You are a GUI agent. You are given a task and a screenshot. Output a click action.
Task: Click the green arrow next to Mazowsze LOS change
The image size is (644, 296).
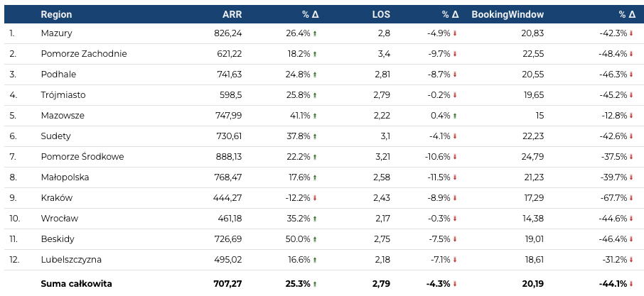point(456,116)
